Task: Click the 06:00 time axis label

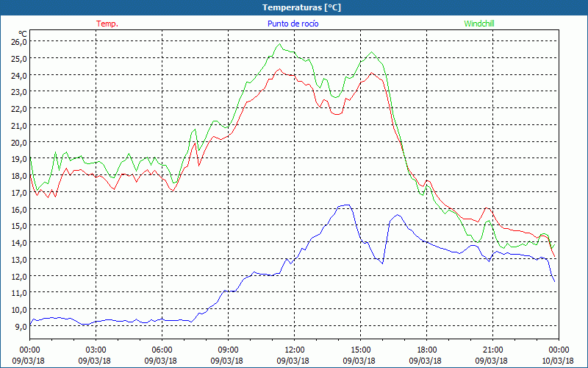Action: point(162,350)
